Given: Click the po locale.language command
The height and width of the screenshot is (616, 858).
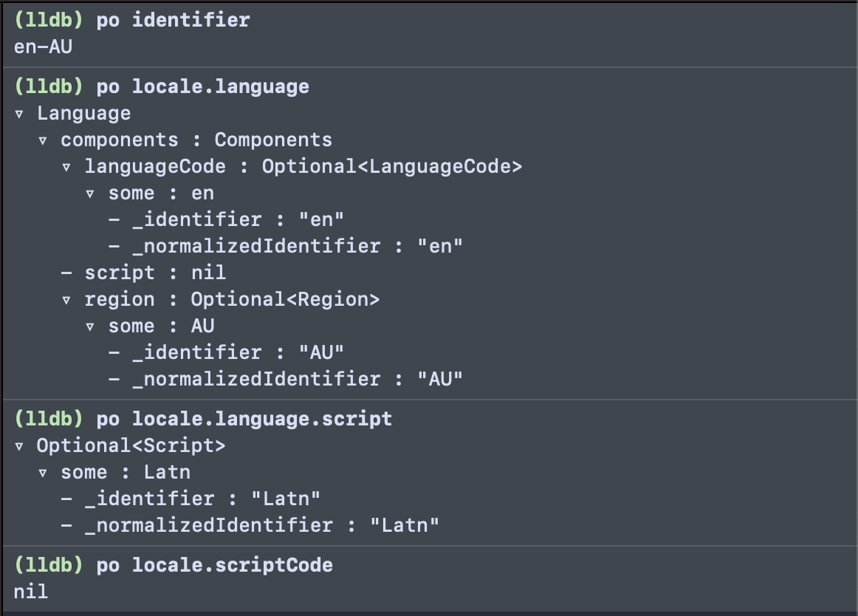Looking at the screenshot, I should (x=162, y=86).
